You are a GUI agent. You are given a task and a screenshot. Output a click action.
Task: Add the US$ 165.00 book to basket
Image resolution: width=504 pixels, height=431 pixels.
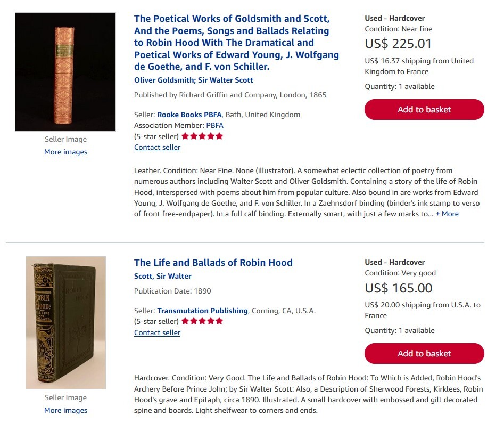pyautogui.click(x=424, y=353)
